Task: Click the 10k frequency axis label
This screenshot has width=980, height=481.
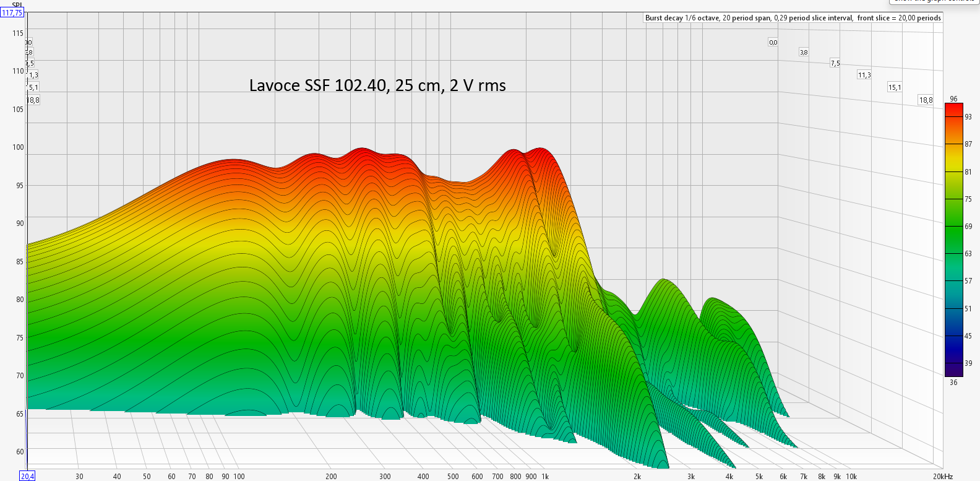Action: coord(851,476)
